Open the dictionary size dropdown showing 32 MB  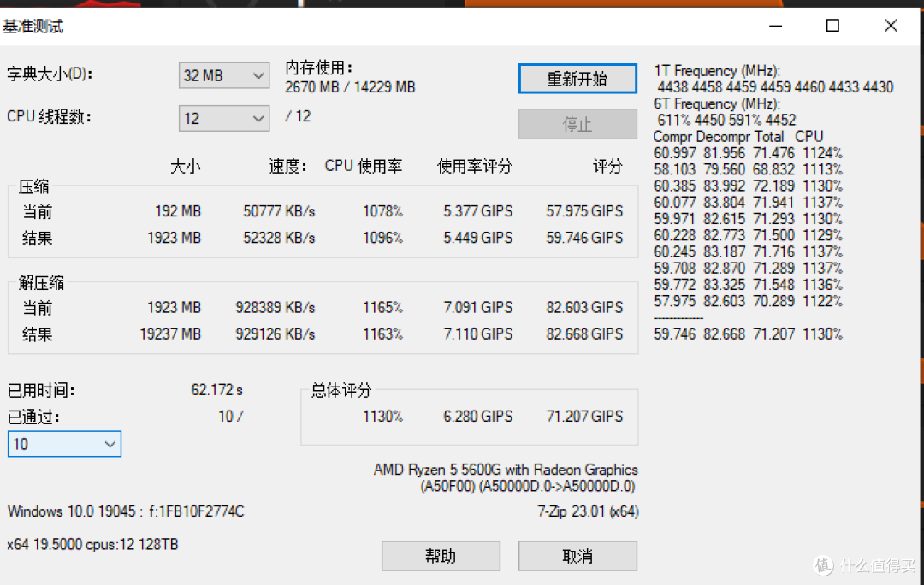pyautogui.click(x=223, y=75)
